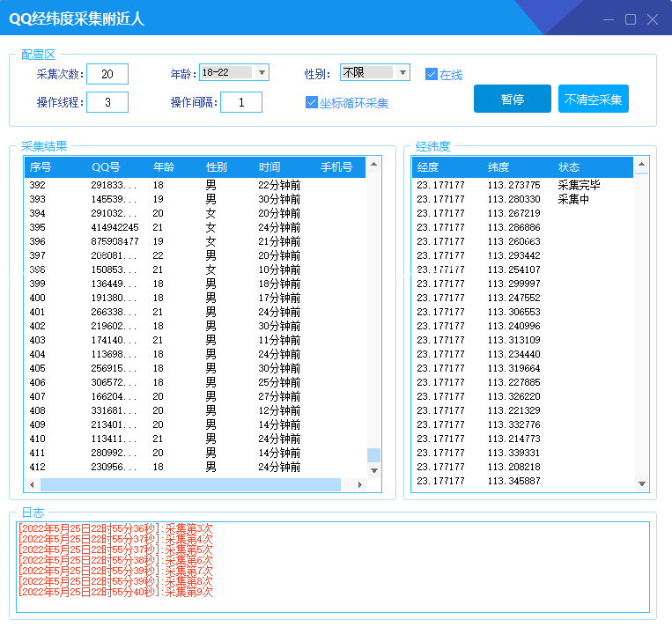Screen dimensions: 672x627
Task: Maximize the application window
Action: [x=631, y=19]
